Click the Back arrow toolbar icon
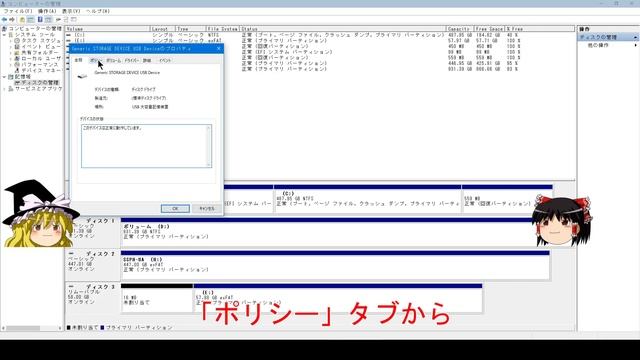Image resolution: width=640 pixels, height=360 pixels. 4,20
